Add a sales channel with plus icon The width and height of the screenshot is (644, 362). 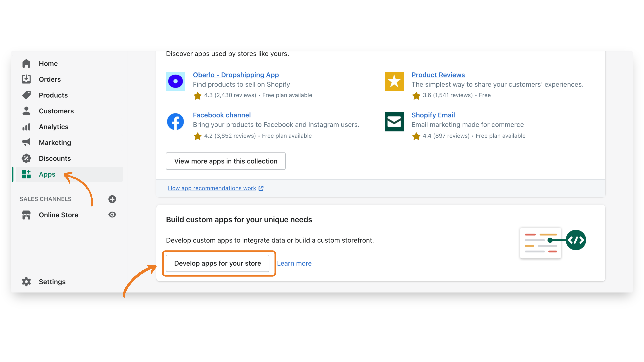[112, 199]
